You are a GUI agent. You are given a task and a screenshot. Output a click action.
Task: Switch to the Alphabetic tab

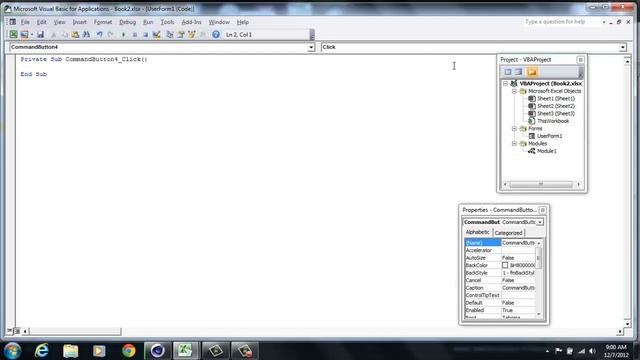(478, 232)
